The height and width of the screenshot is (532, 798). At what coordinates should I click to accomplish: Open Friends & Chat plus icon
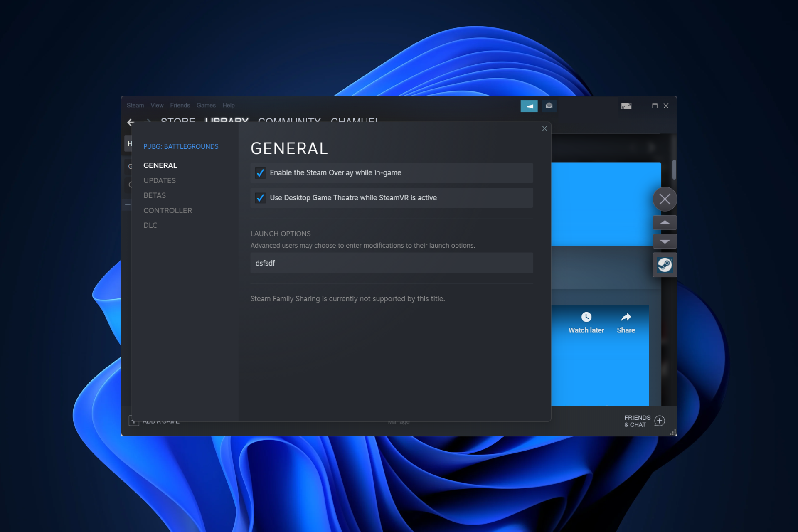pos(660,421)
